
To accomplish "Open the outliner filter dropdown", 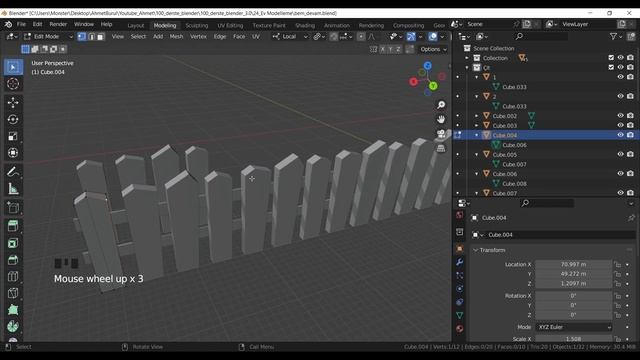I will click(x=616, y=37).
